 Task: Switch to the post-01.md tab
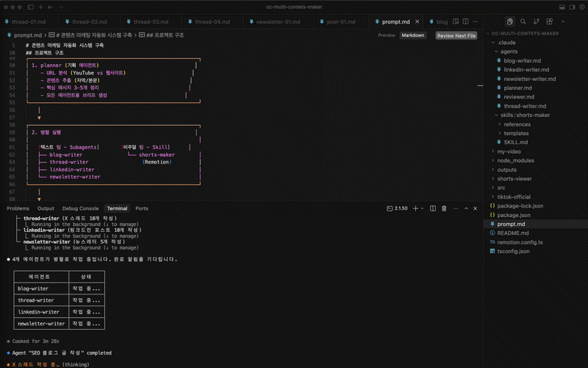click(x=341, y=22)
